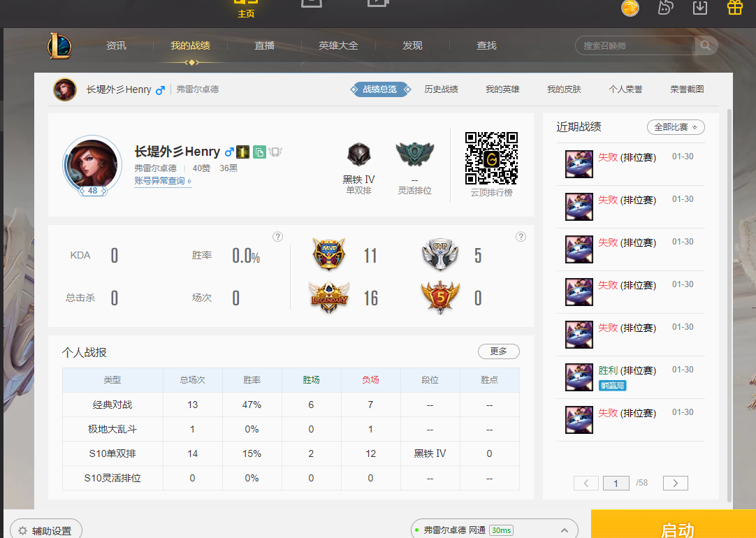Switch to the 战绩总览 tab
Viewport: 756px width, 538px height.
pyautogui.click(x=380, y=89)
